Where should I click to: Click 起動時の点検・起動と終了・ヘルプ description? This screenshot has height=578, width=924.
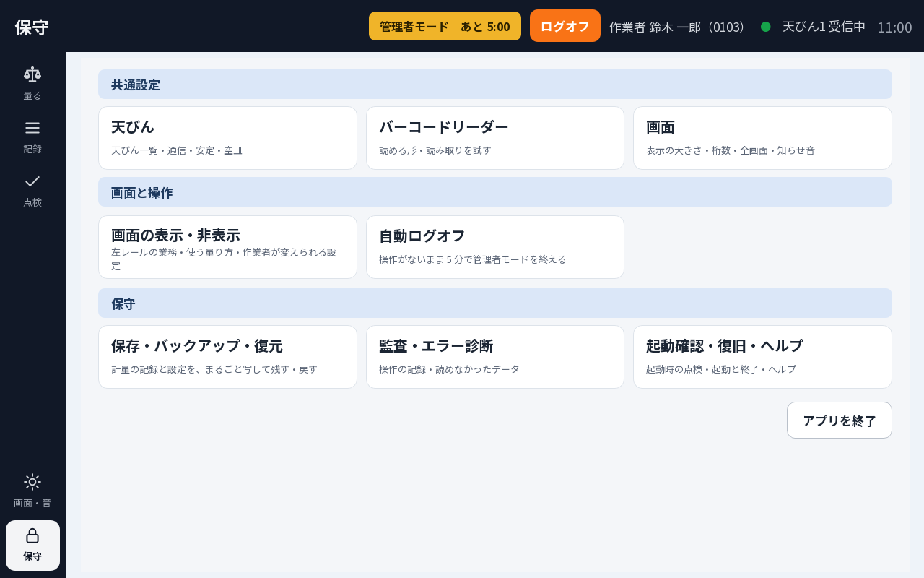tap(721, 369)
